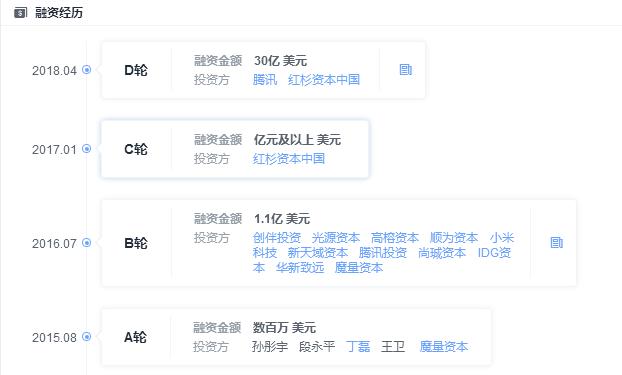Open the 光源资本 investor link
The height and width of the screenshot is (375, 622).
click(336, 238)
